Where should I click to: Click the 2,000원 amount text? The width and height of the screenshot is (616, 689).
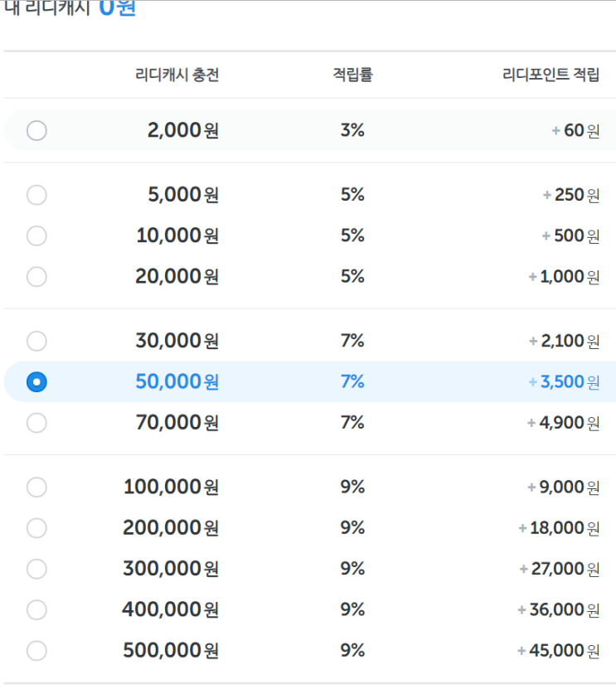(x=182, y=130)
